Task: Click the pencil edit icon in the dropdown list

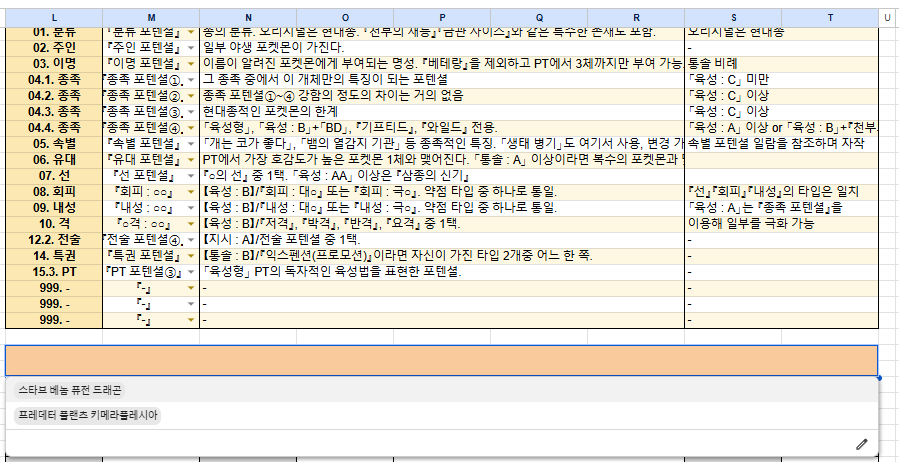Action: click(x=862, y=444)
